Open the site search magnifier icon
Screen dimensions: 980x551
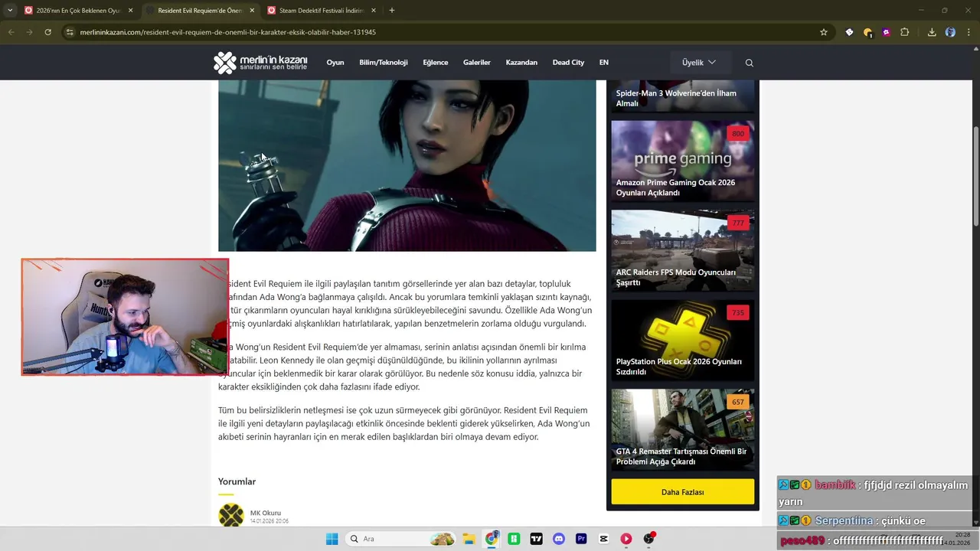click(750, 63)
